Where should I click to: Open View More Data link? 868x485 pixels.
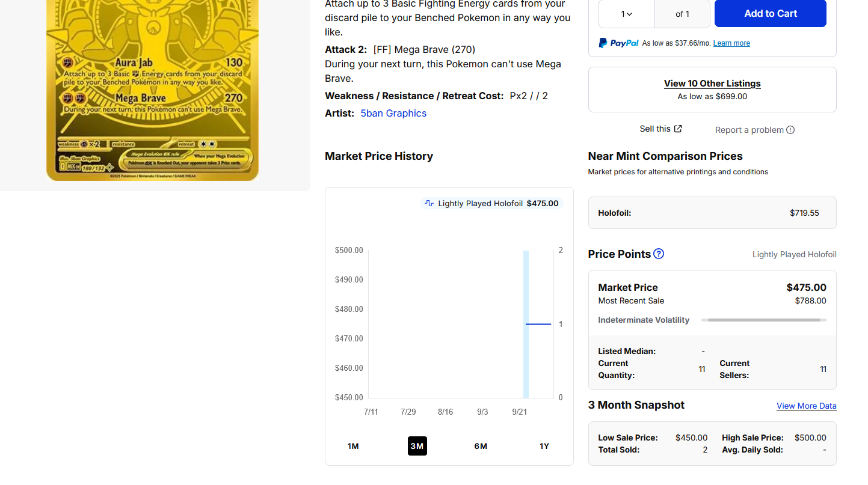pyautogui.click(x=806, y=406)
